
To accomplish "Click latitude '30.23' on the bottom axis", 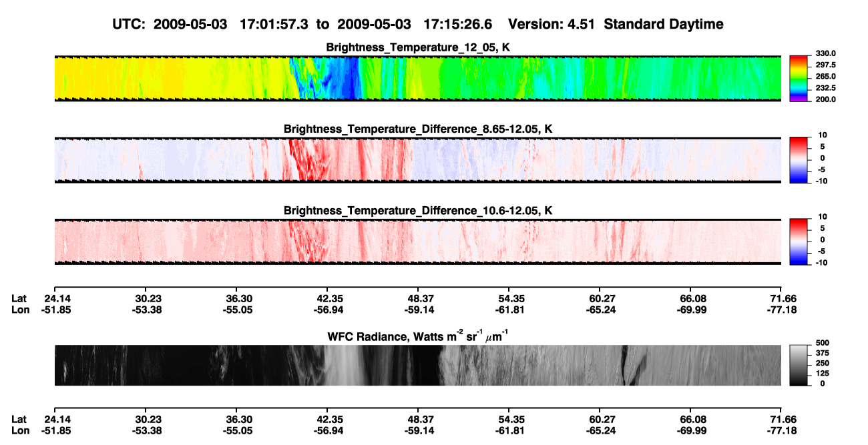I will [148, 420].
